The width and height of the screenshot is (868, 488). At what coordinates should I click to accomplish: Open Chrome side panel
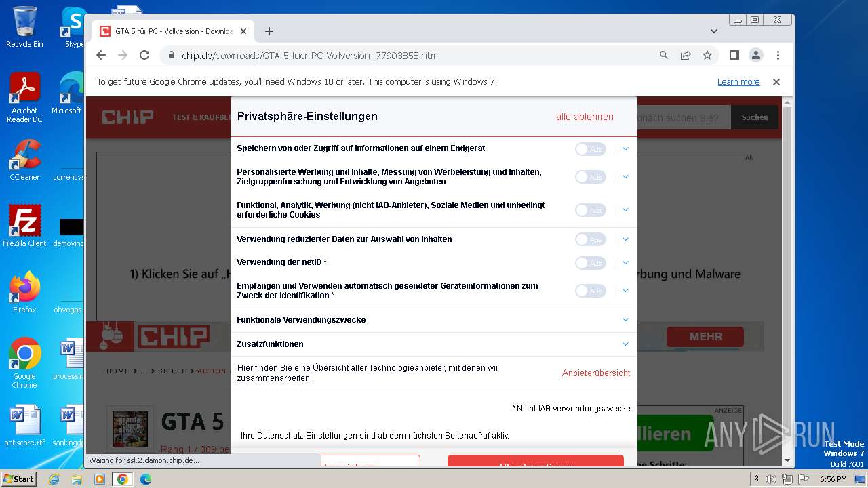click(x=734, y=56)
